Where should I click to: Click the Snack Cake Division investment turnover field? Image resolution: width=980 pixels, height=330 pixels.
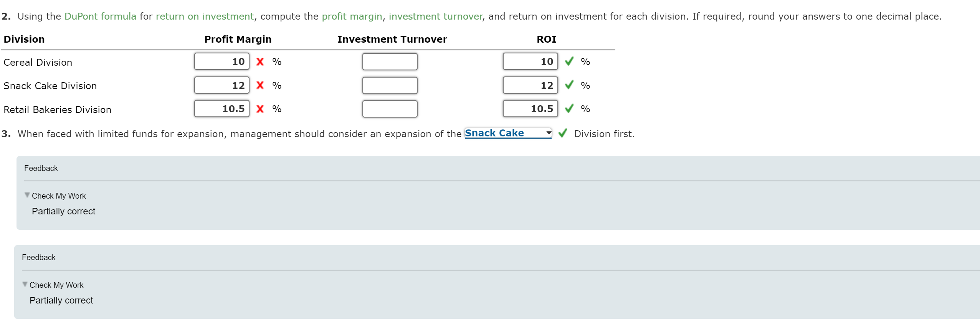point(389,85)
